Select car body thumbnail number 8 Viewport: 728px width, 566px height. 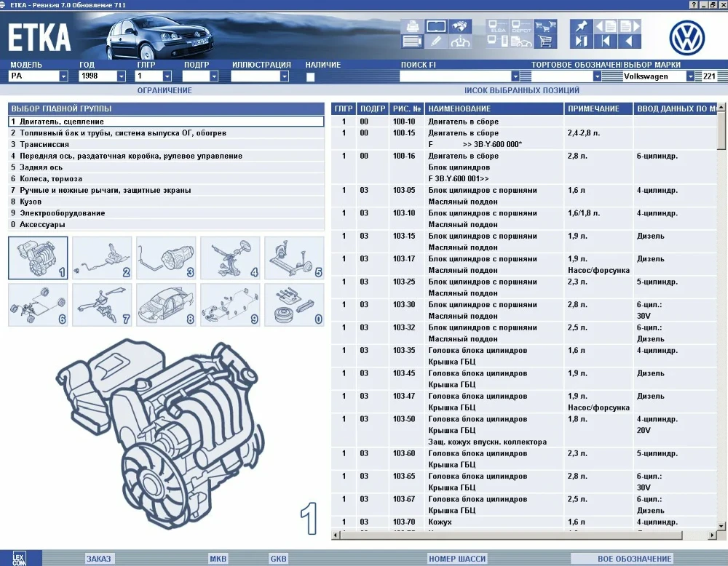pos(166,305)
